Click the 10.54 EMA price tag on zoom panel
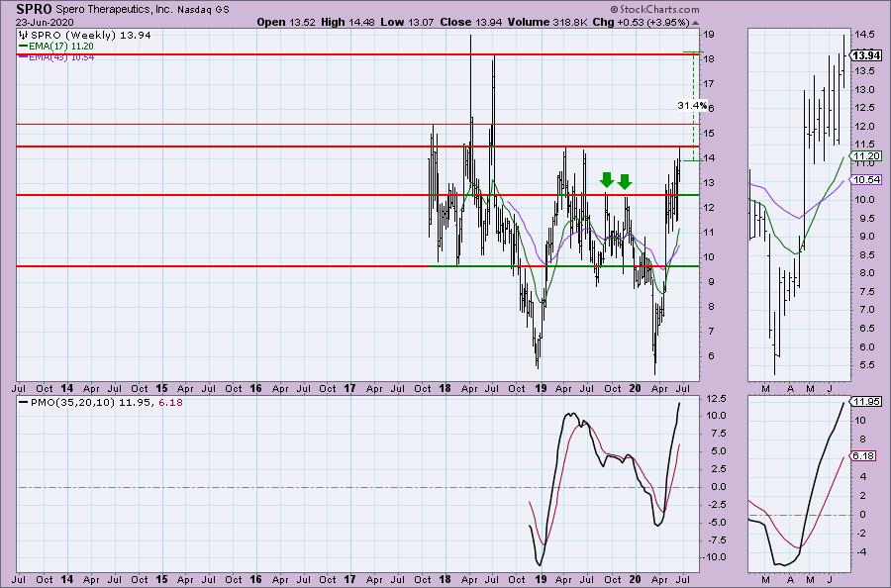The image size is (891, 588). (x=866, y=179)
